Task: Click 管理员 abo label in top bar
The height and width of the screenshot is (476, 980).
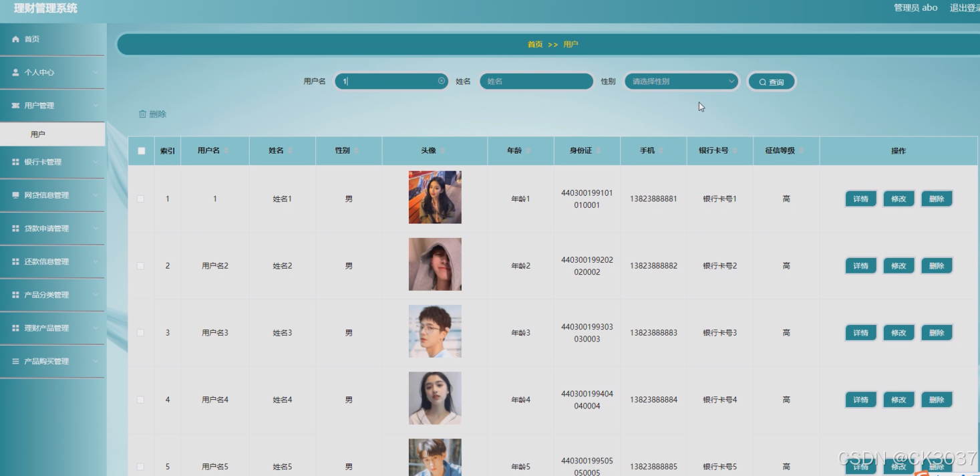Action: click(915, 8)
